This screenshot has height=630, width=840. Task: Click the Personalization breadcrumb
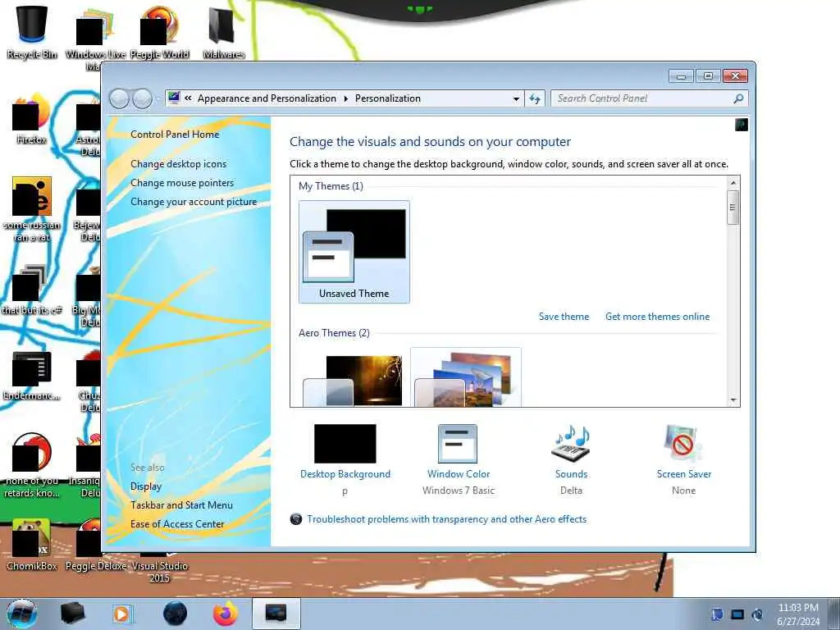click(388, 98)
